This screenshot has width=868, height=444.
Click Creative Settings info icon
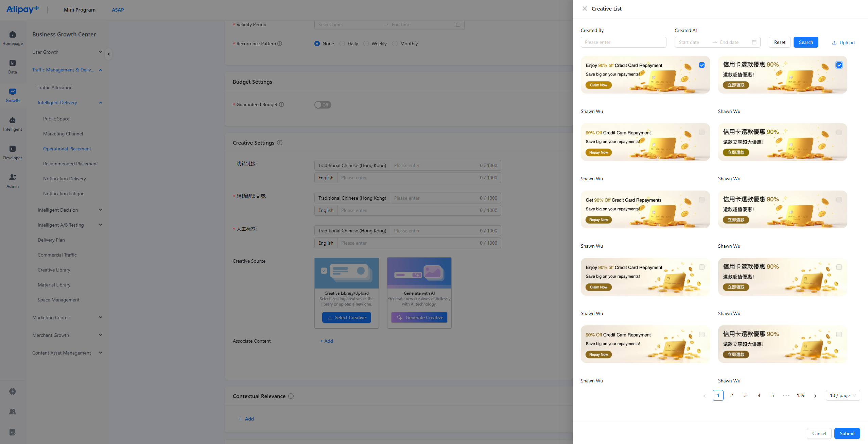pos(280,143)
